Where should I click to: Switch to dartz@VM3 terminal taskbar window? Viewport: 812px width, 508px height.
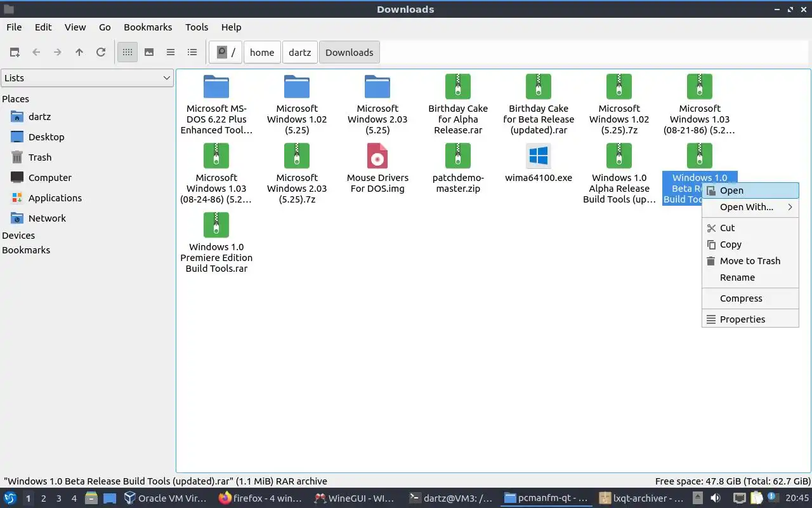click(x=452, y=498)
